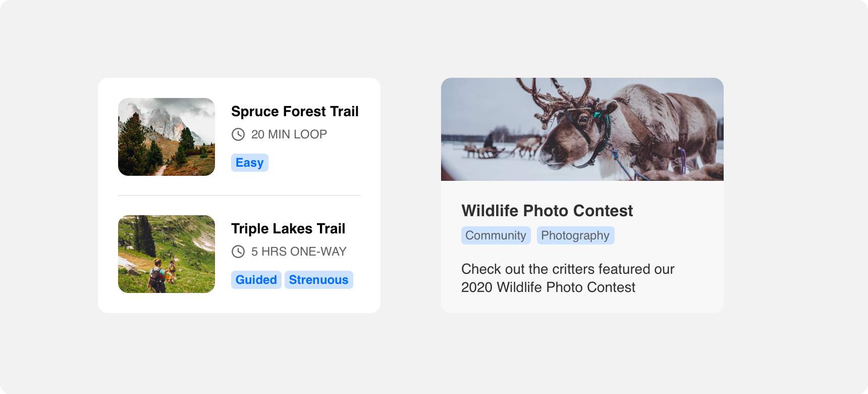The image size is (868, 394).
Task: Click the clock icon beside 20 MIN LOOP
Action: [x=238, y=134]
